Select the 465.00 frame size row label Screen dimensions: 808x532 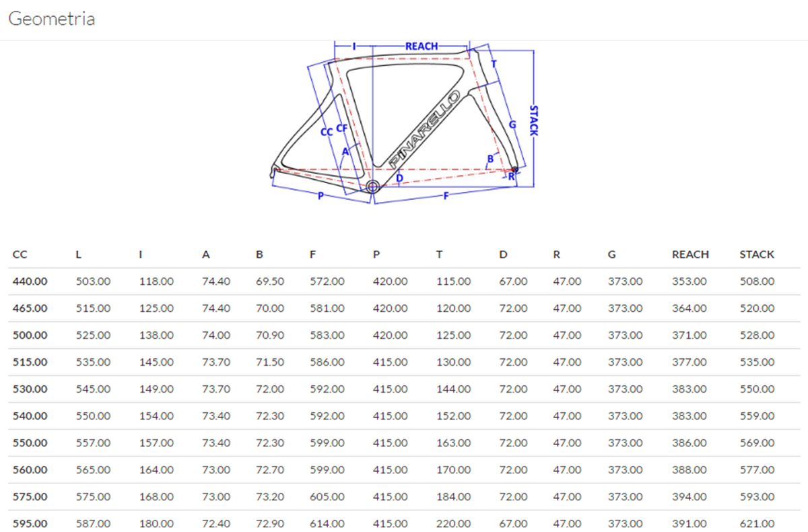pos(30,308)
